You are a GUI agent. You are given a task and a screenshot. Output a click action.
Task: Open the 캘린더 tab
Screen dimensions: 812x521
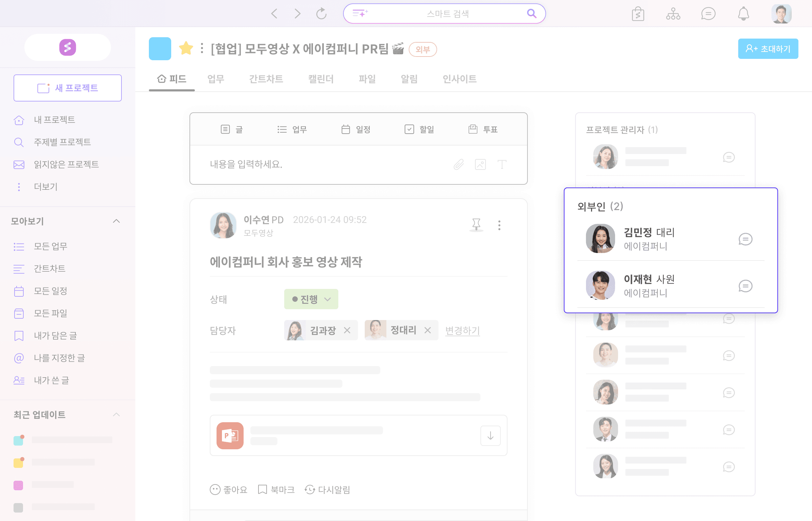[321, 79]
